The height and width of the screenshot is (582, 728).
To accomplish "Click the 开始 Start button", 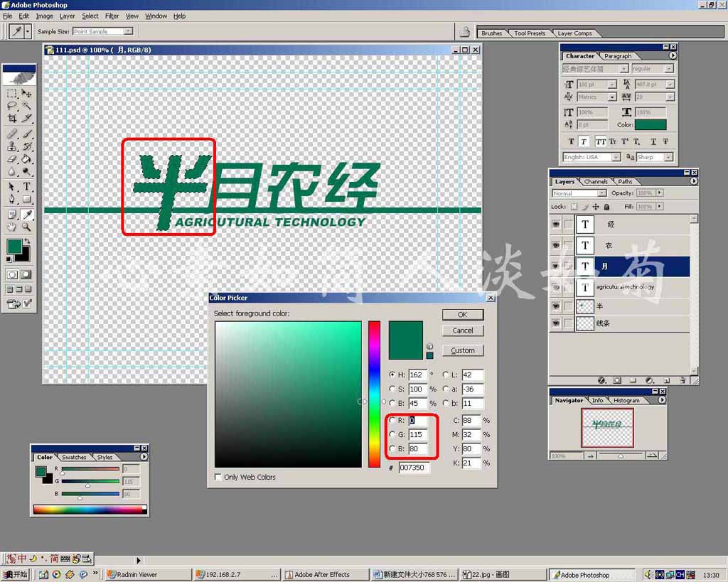I will [15, 575].
